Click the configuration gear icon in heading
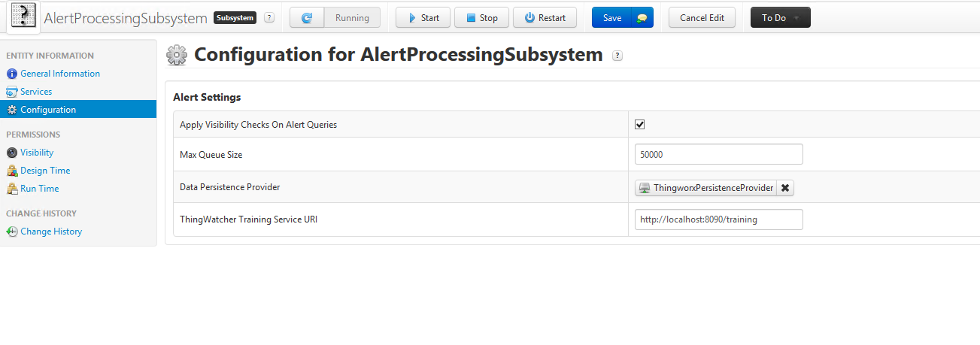Image resolution: width=980 pixels, height=345 pixels. point(177,55)
